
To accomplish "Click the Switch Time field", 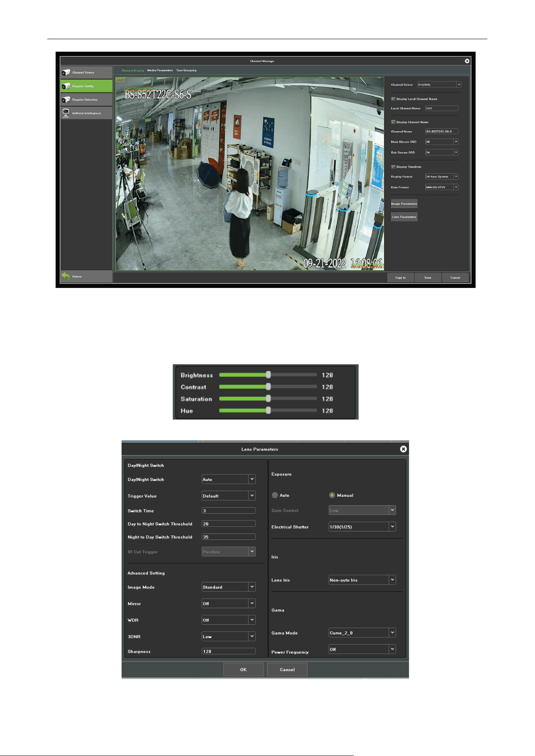I will click(x=229, y=510).
